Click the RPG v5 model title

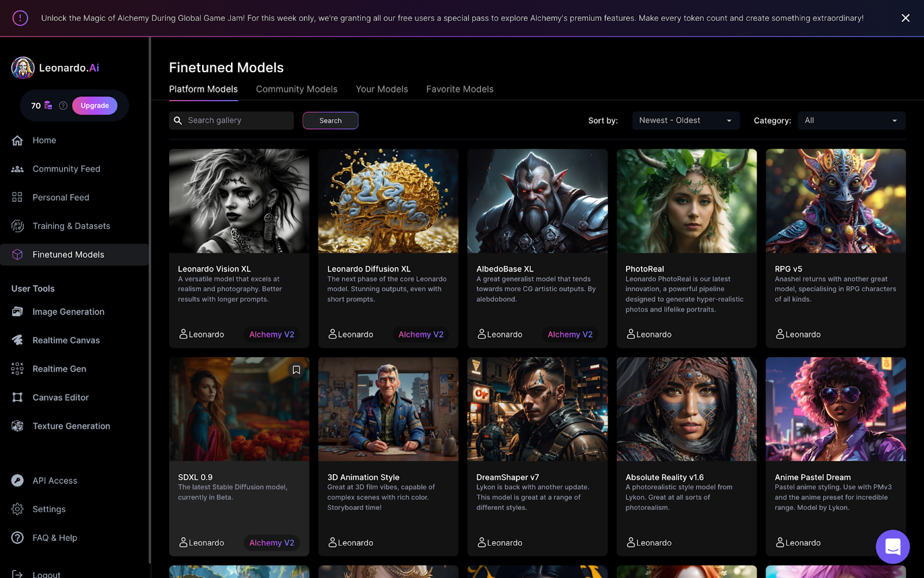pos(788,269)
